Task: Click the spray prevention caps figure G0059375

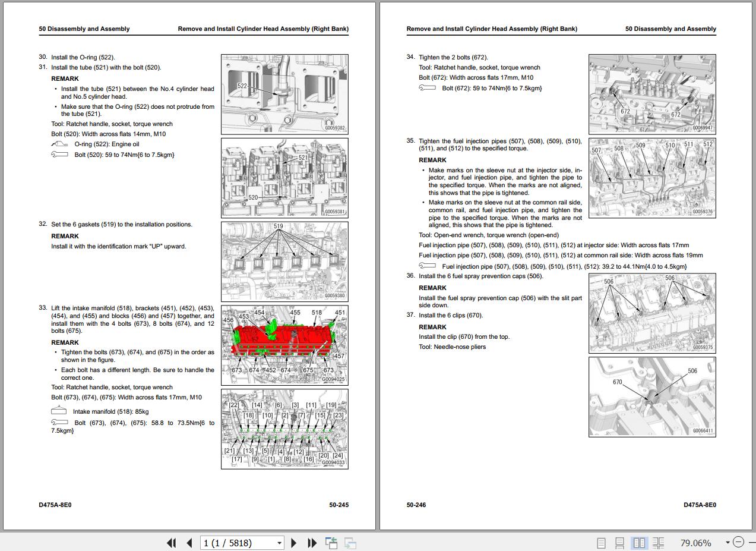Action: (652, 313)
